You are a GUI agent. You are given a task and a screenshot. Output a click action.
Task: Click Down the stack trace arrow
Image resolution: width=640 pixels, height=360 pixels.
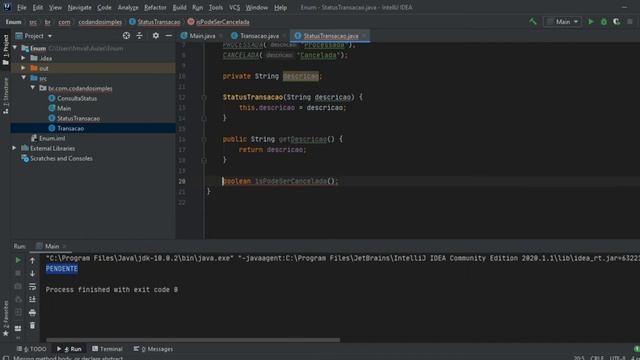coord(32,273)
